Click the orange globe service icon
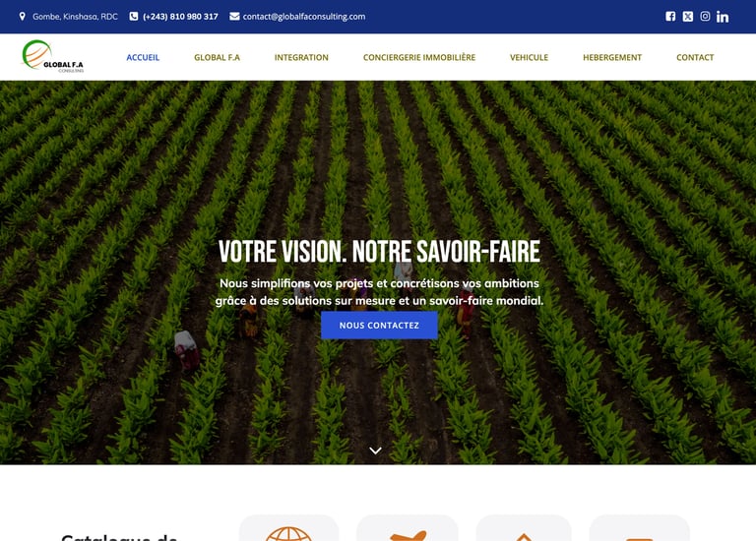The height and width of the screenshot is (541, 756). point(288,534)
